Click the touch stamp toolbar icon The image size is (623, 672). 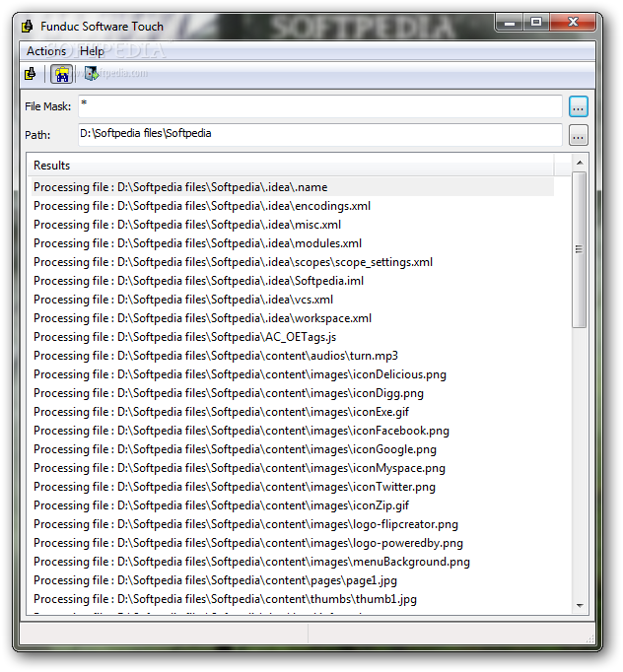30,74
